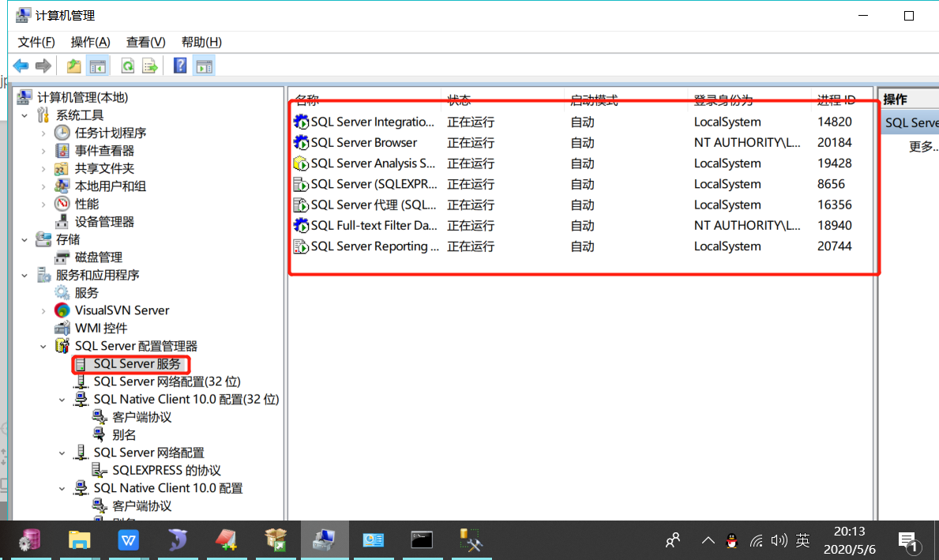The width and height of the screenshot is (939, 560).
Task: Select 服务 under 服务和应用程序
Action: tap(86, 293)
